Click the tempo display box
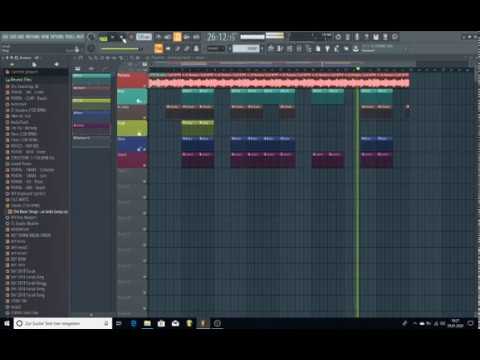 pos(144,37)
